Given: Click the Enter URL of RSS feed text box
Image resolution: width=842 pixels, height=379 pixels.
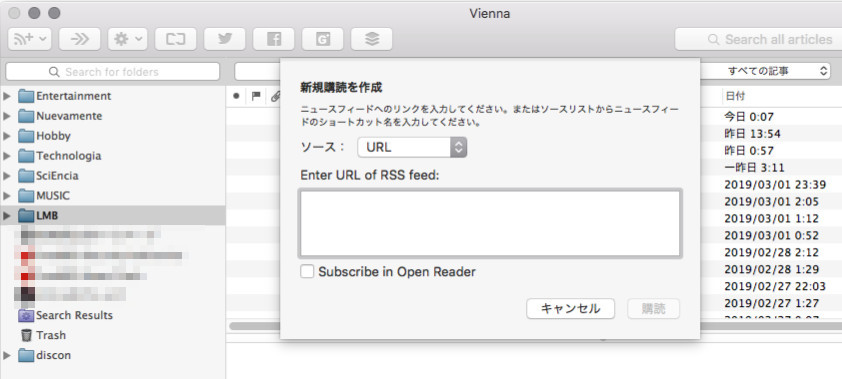Looking at the screenshot, I should 490,223.
